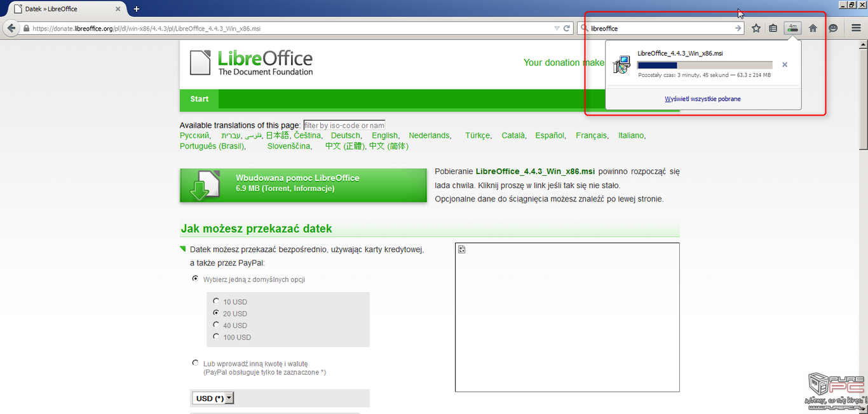Screen dimensions: 868x414
Task: Switch page language to Türkçe
Action: point(478,136)
